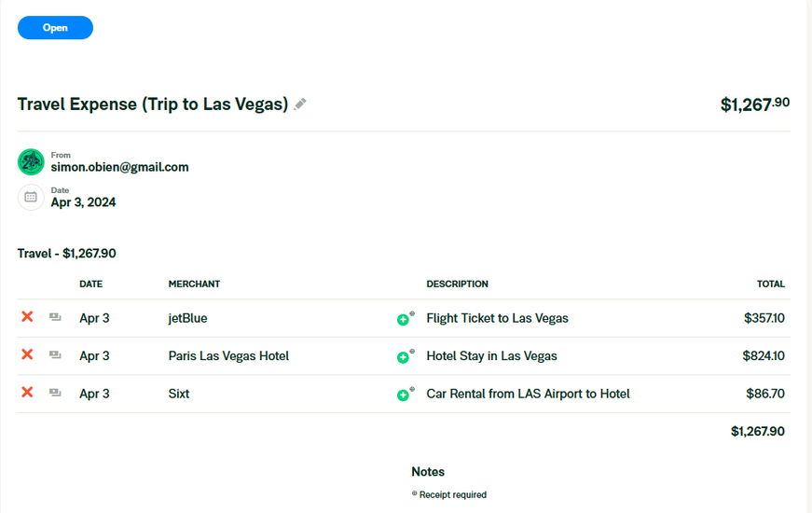The width and height of the screenshot is (812, 513).
Task: Open the jetBlue merchant entry
Action: point(187,318)
